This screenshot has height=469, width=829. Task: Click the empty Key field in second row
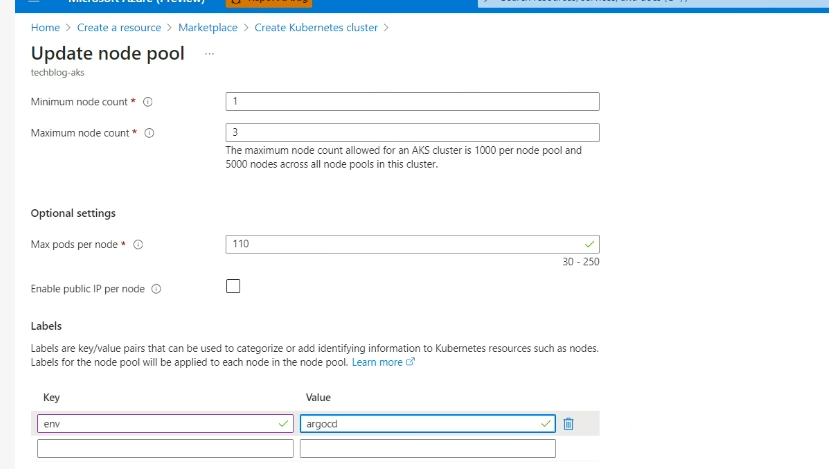(165, 449)
